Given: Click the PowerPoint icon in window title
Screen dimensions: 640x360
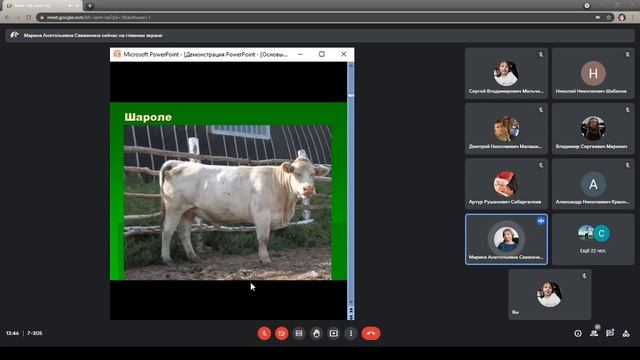Looking at the screenshot, I should [x=117, y=54].
